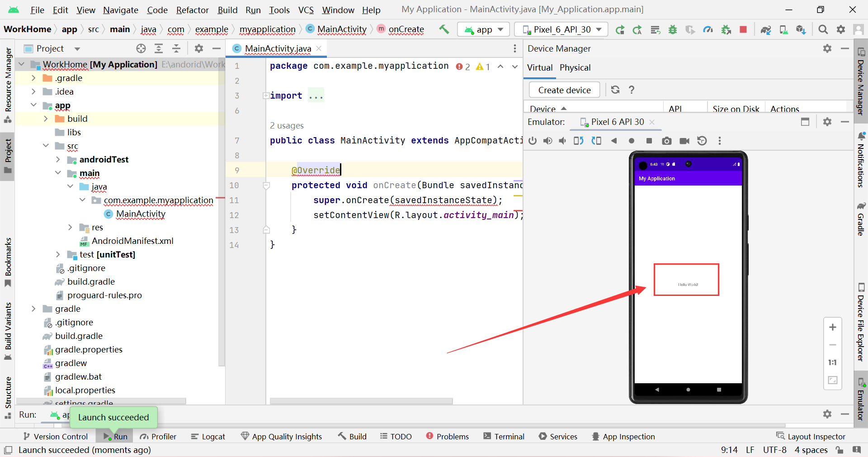This screenshot has width=868, height=457.
Task: Toggle Resource Manager sidebar tab
Action: point(8,85)
